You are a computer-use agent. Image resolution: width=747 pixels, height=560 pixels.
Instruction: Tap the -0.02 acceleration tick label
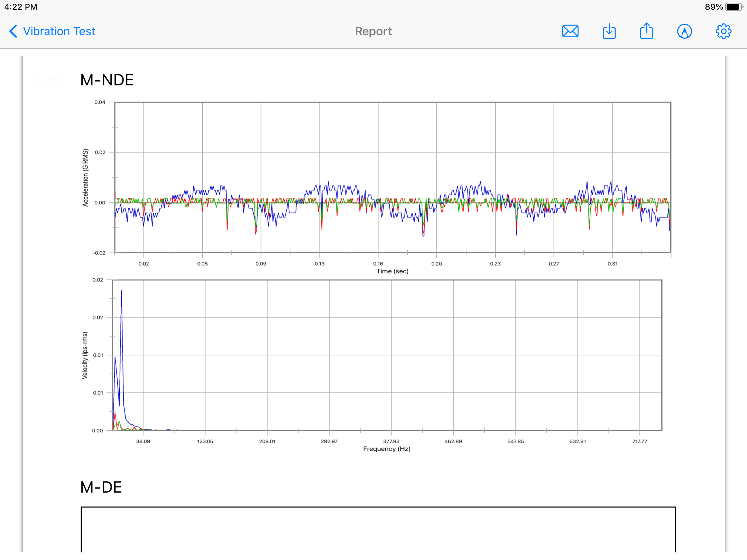[99, 253]
